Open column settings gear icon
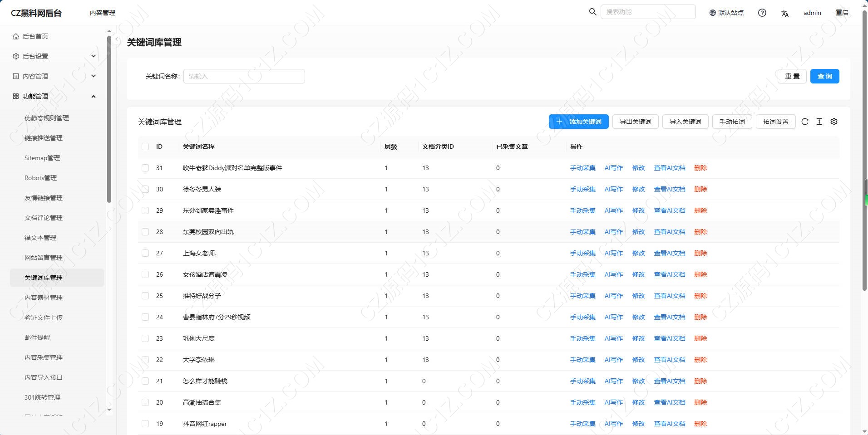 (x=834, y=122)
